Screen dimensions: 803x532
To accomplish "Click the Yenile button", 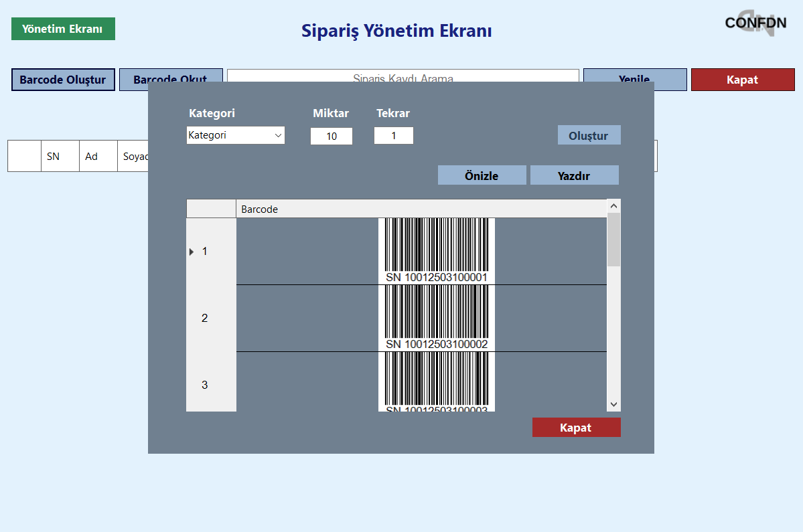I will [x=634, y=75].
